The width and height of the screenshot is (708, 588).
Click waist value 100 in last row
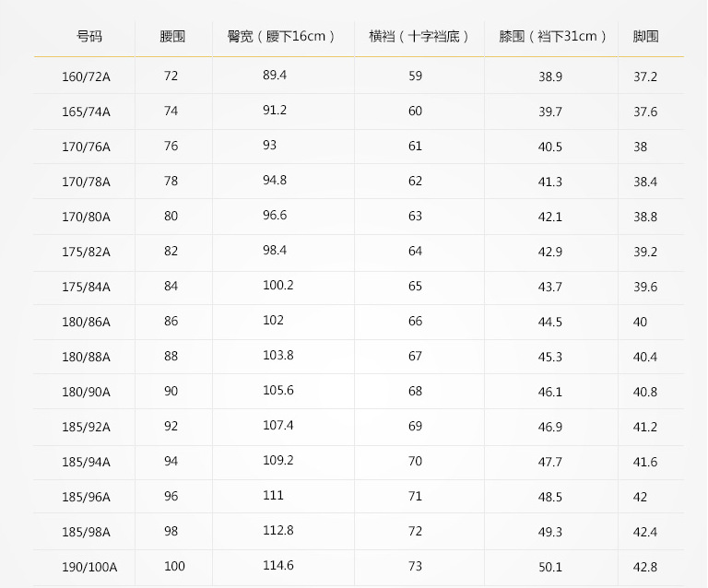point(174,566)
